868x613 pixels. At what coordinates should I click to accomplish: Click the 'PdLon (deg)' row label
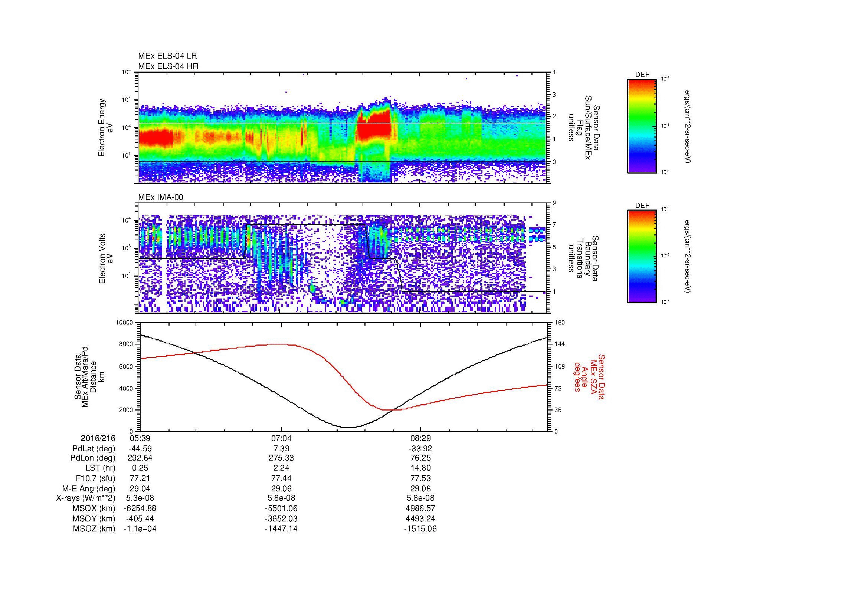[93, 458]
